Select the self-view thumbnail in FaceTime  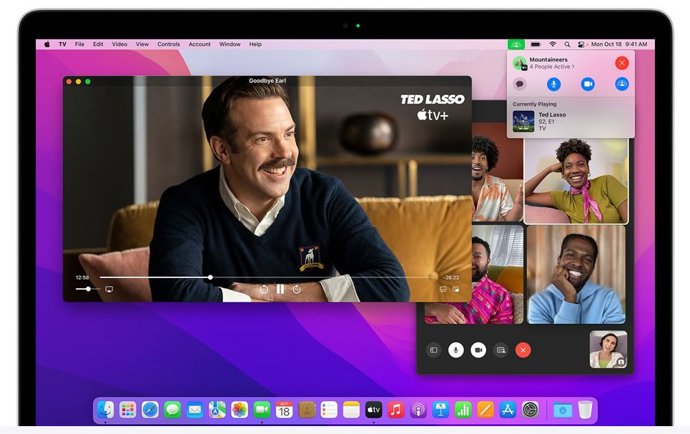click(x=608, y=349)
